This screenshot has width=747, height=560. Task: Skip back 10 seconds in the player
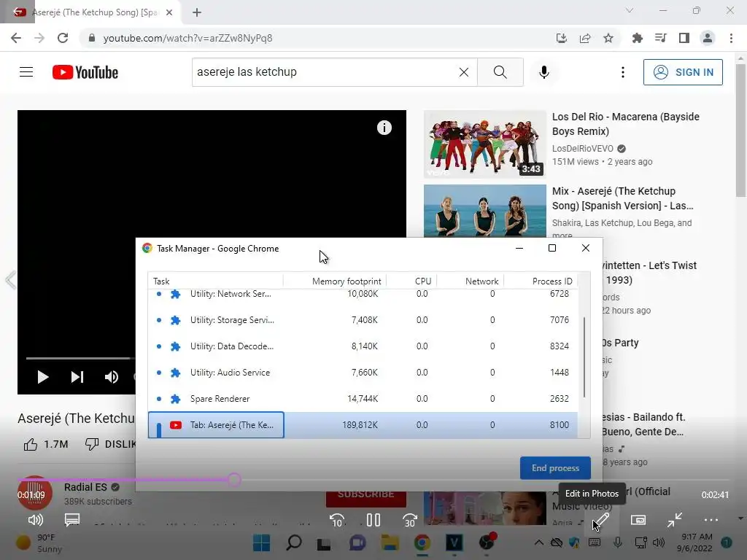click(337, 520)
